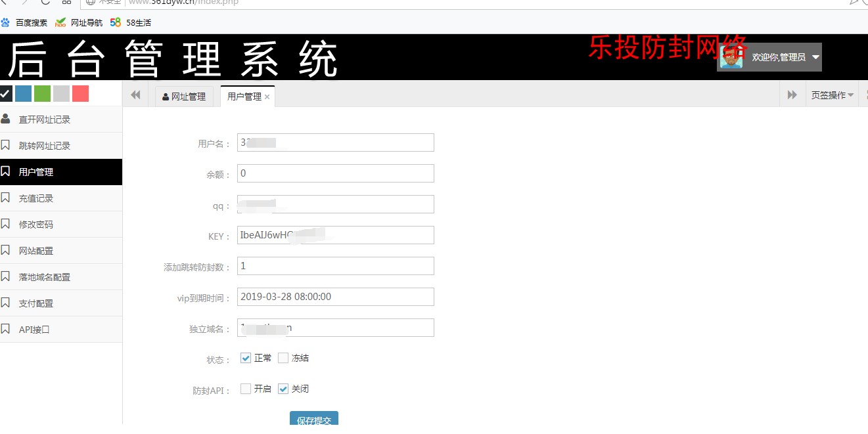Click the browser address bar URL
Viewport: 868px width, 434px height.
coord(183,2)
